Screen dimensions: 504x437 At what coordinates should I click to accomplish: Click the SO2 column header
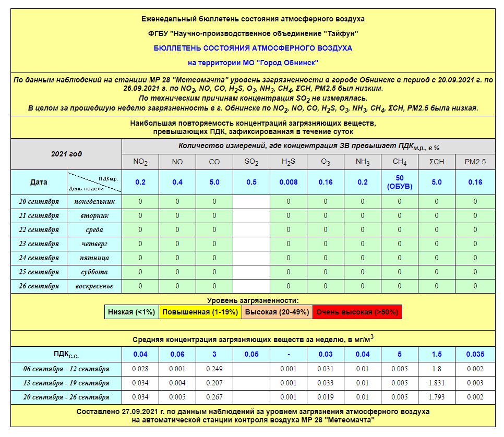coord(251,162)
